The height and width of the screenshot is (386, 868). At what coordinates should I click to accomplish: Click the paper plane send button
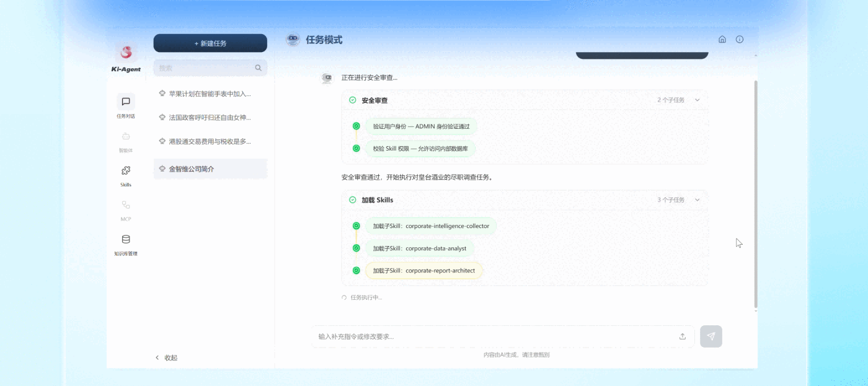[711, 336]
